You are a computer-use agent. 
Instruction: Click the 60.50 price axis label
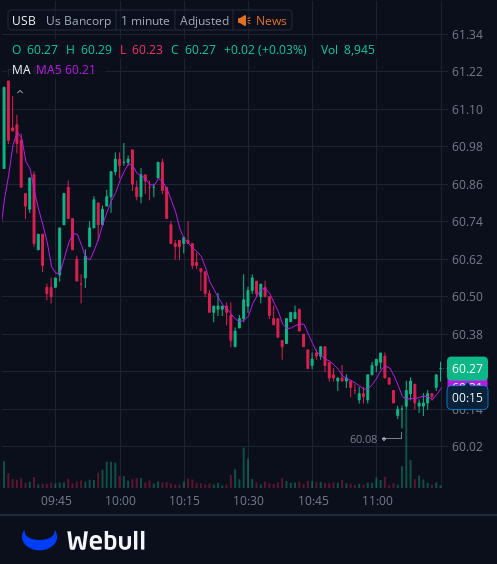pyautogui.click(x=467, y=297)
